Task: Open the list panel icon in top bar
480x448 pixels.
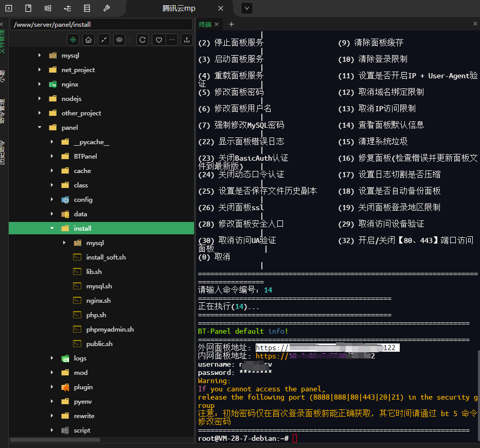Action: click(87, 8)
